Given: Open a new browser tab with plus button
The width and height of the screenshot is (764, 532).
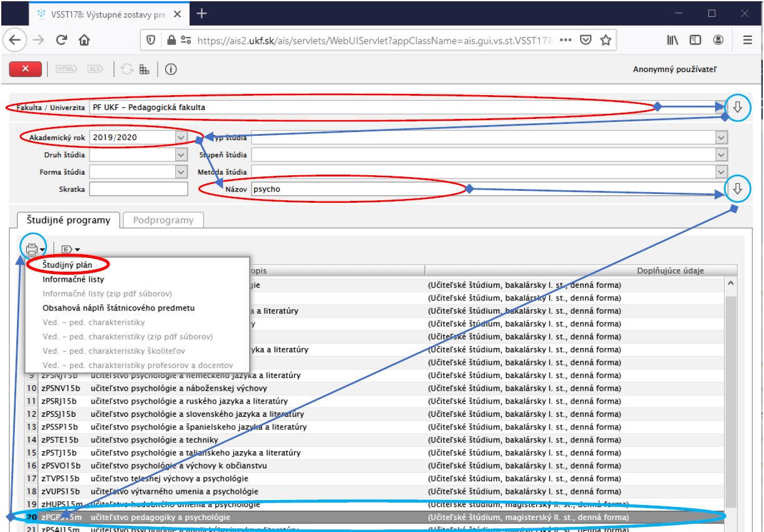Looking at the screenshot, I should (202, 13).
